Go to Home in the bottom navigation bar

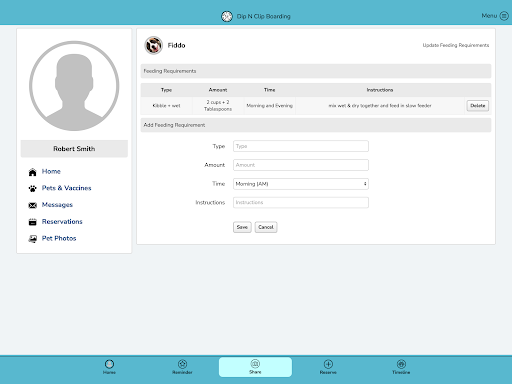109,367
